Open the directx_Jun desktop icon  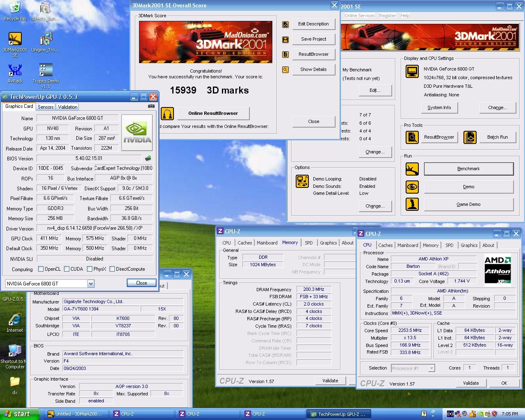46,11
